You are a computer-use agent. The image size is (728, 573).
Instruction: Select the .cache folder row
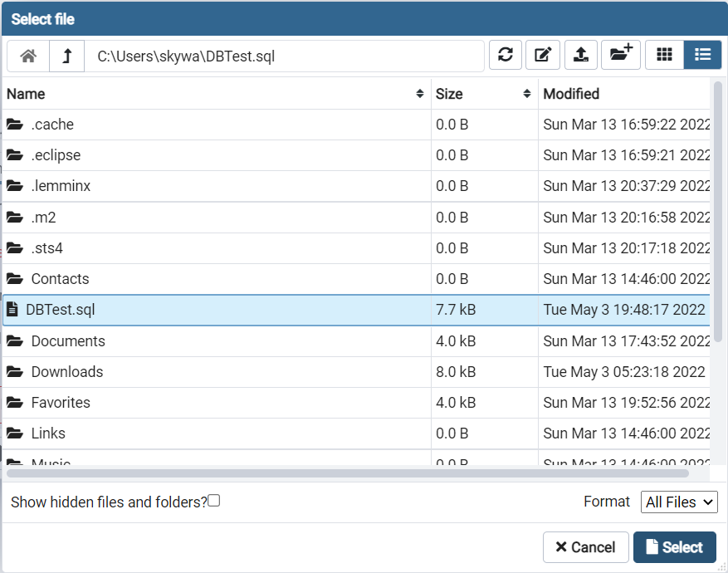[x=356, y=125]
